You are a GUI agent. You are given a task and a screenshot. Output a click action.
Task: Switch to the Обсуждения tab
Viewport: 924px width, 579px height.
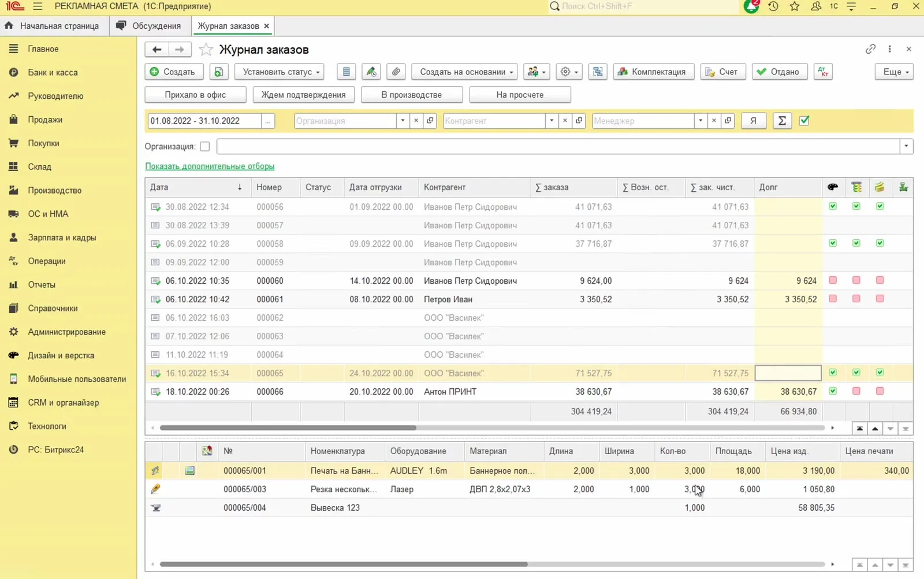point(149,26)
